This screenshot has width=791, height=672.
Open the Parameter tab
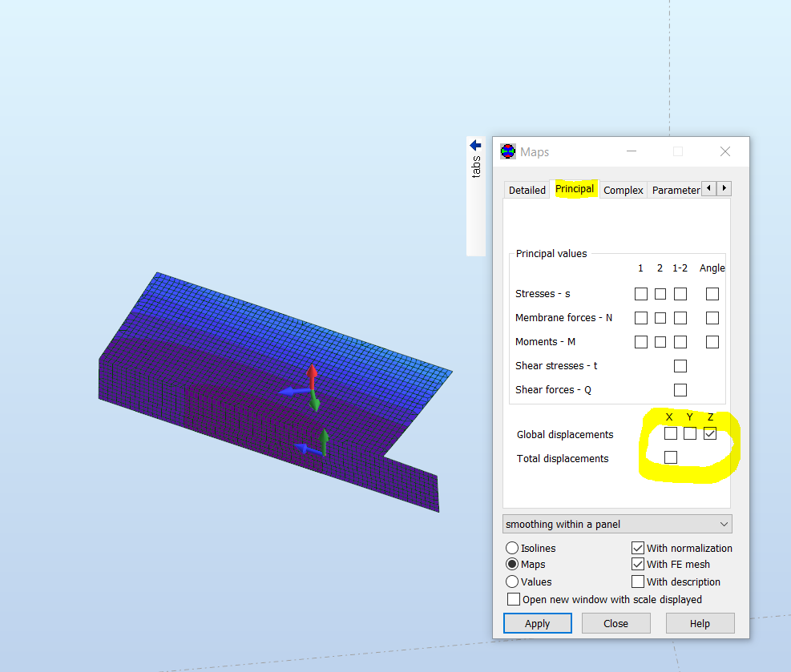pos(676,190)
